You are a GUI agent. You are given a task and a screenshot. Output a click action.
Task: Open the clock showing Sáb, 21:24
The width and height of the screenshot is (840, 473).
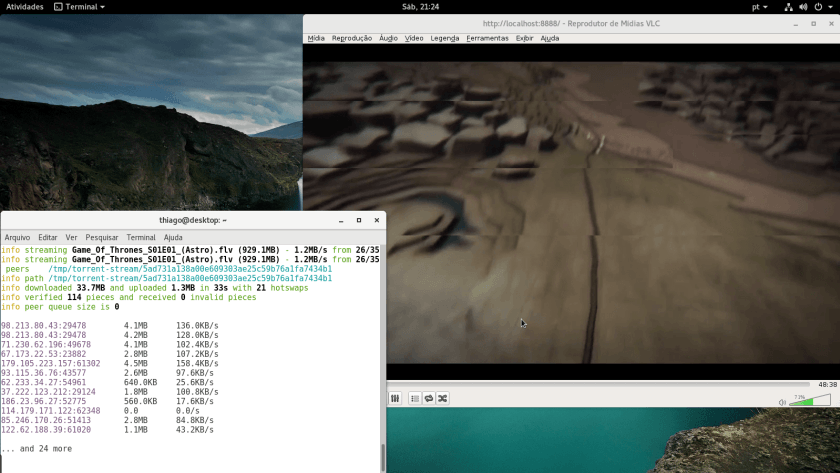[x=420, y=7]
